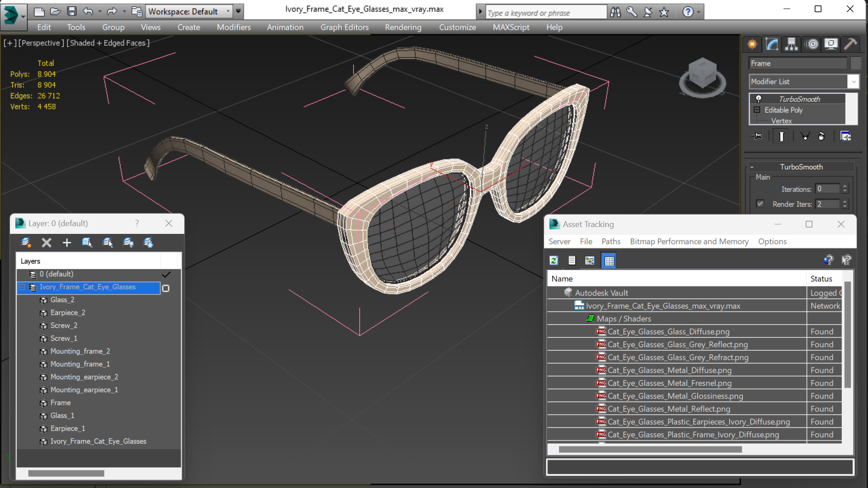Open the redo history dropdown arrow

click(x=124, y=11)
